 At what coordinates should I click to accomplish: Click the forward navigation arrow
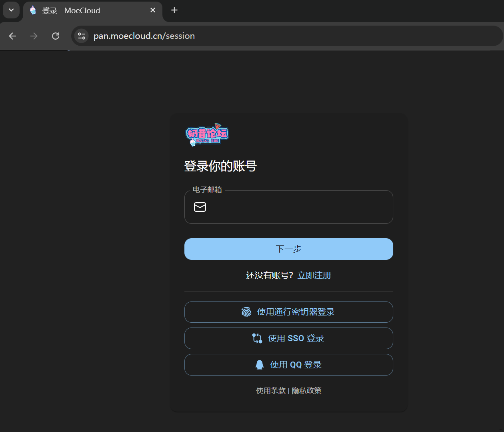pos(34,36)
